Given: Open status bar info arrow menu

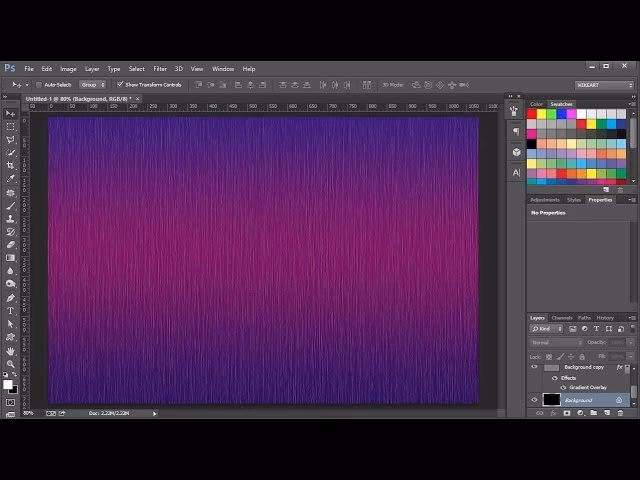Looking at the screenshot, I should pos(155,413).
